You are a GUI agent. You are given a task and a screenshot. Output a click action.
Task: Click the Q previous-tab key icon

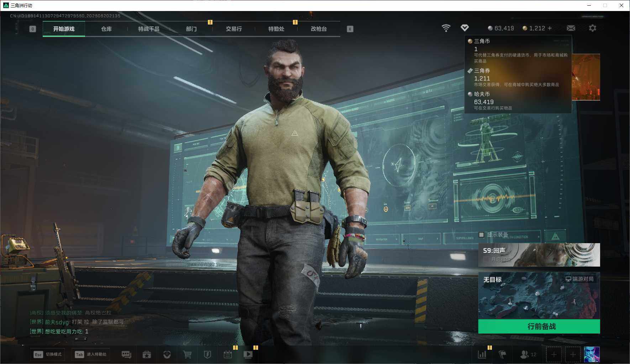(33, 29)
